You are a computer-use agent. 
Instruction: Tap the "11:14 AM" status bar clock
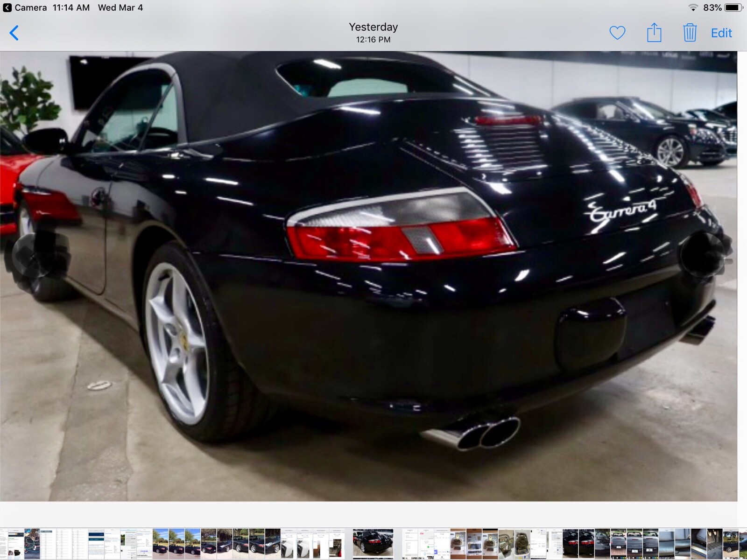point(71,7)
